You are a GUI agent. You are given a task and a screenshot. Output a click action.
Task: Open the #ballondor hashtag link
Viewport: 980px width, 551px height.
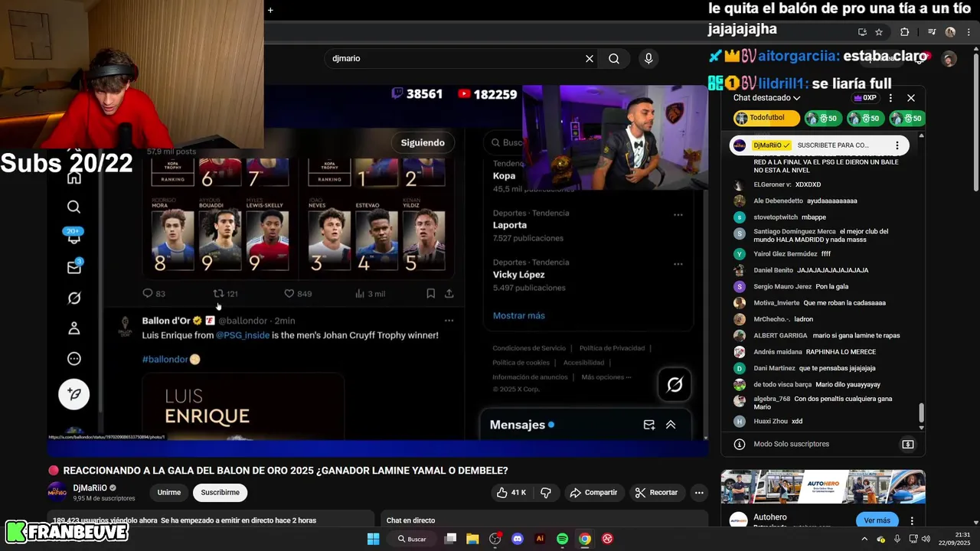tap(165, 359)
